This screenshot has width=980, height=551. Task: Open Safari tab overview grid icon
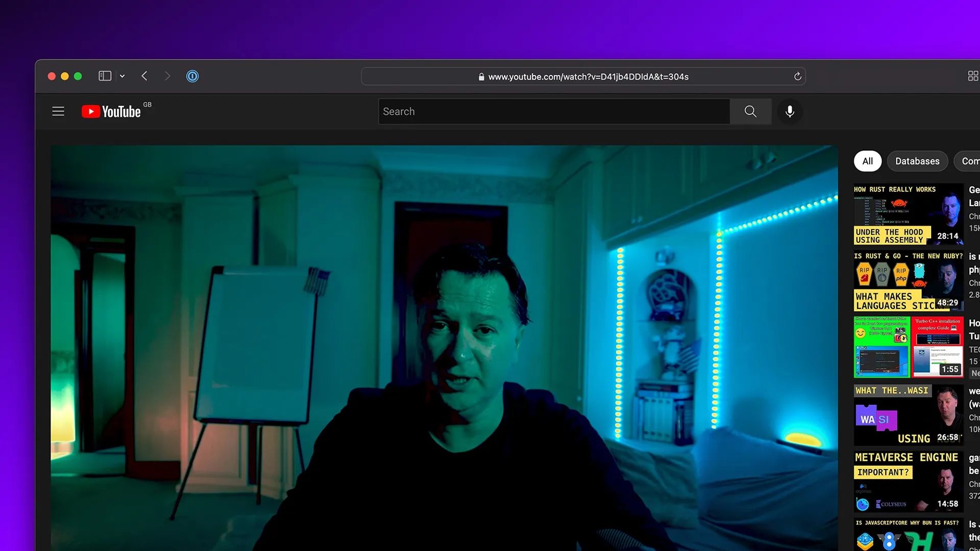point(973,76)
